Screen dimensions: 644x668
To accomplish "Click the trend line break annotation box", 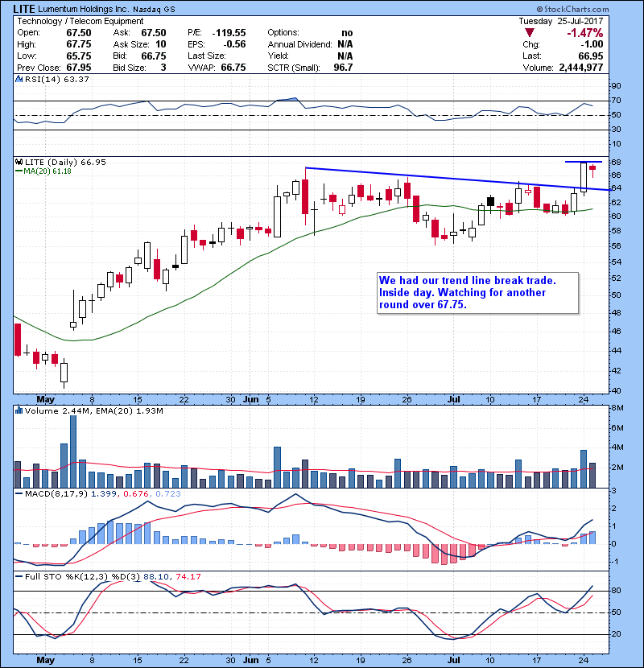I will tap(478, 293).
